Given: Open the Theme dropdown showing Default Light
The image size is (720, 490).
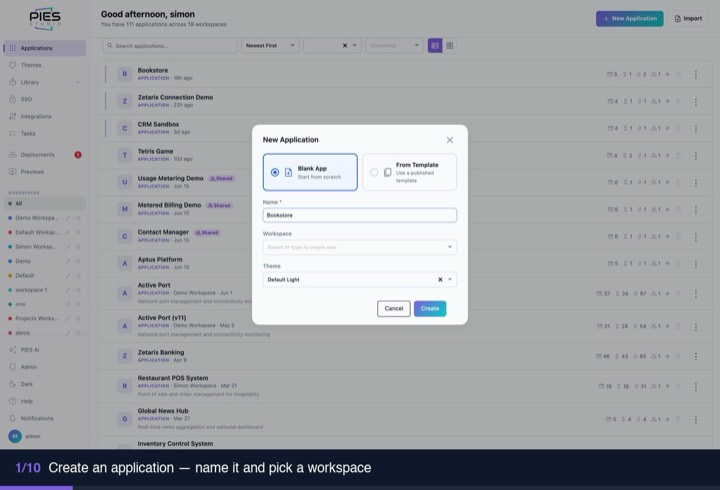Looking at the screenshot, I should pyautogui.click(x=360, y=279).
